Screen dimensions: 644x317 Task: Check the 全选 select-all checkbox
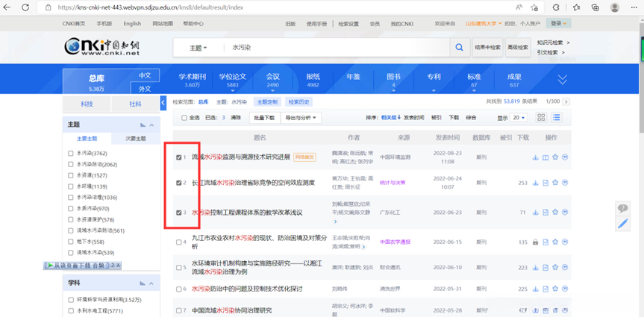click(185, 118)
